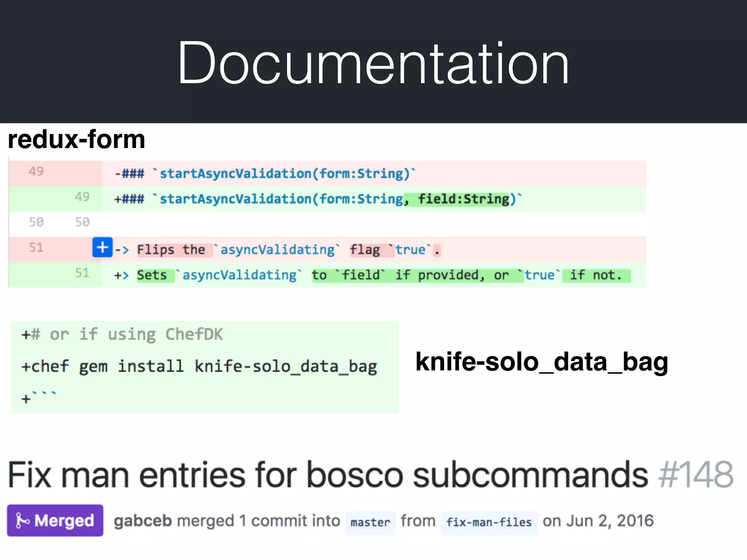Click old line number 50
747x560 pixels.
point(36,222)
